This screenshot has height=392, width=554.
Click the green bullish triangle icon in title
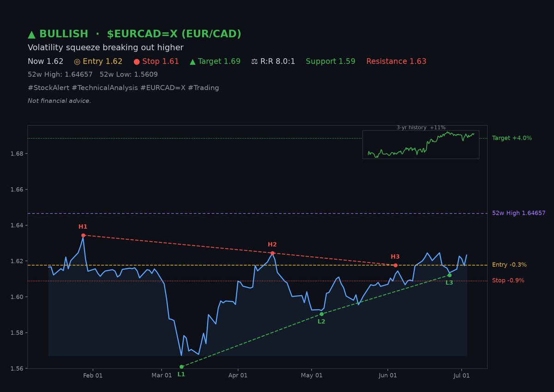pyautogui.click(x=32, y=34)
